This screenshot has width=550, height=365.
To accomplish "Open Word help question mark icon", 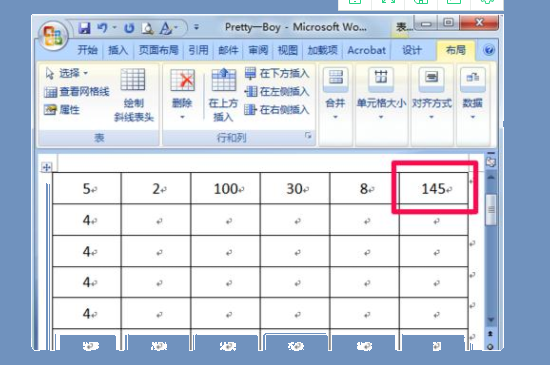I will coord(489,50).
